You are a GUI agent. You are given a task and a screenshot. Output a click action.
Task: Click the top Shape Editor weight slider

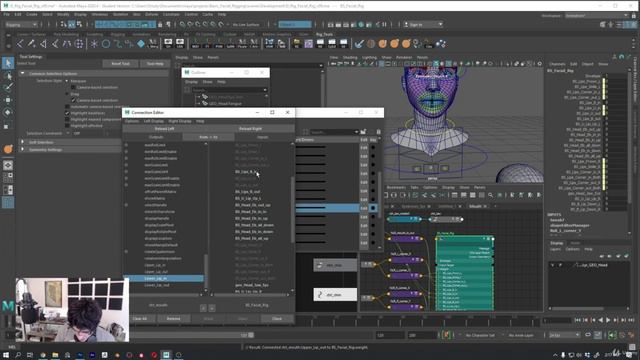tap(311, 147)
